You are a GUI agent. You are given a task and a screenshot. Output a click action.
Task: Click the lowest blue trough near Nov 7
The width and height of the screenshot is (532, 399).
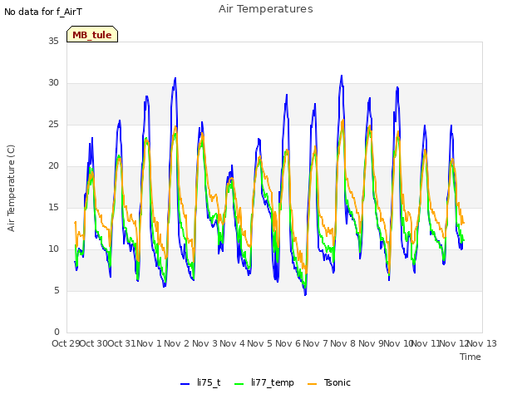[x=305, y=294]
